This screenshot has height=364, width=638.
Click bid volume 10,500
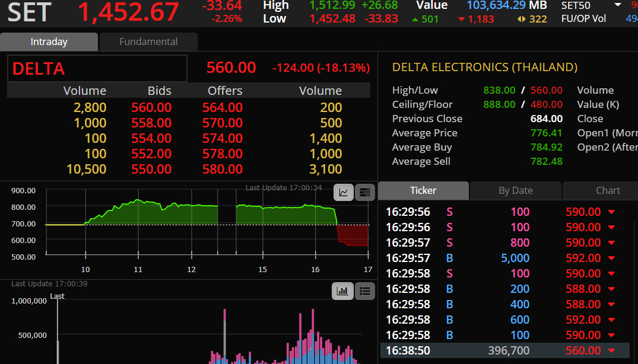[x=86, y=170]
